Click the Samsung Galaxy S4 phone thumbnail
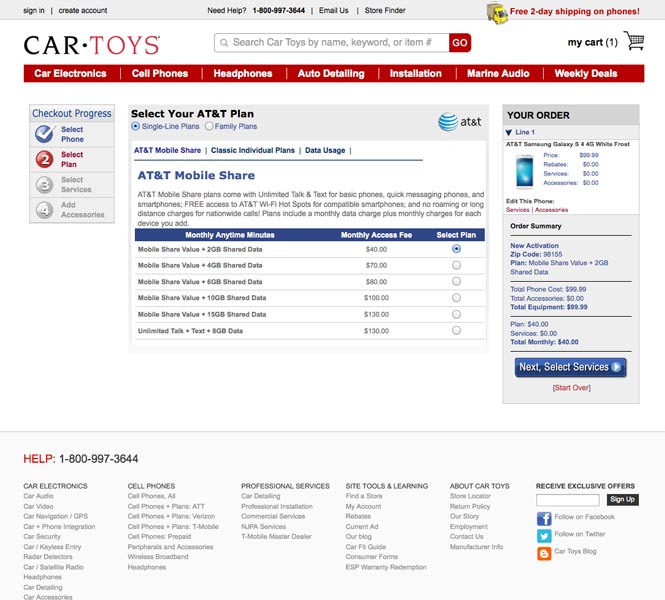The width and height of the screenshot is (665, 600). pos(524,171)
